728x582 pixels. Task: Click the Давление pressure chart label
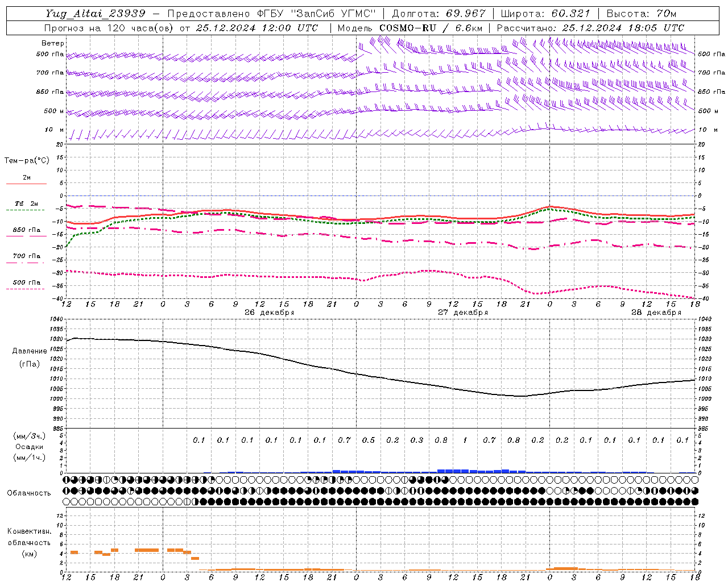(30, 351)
